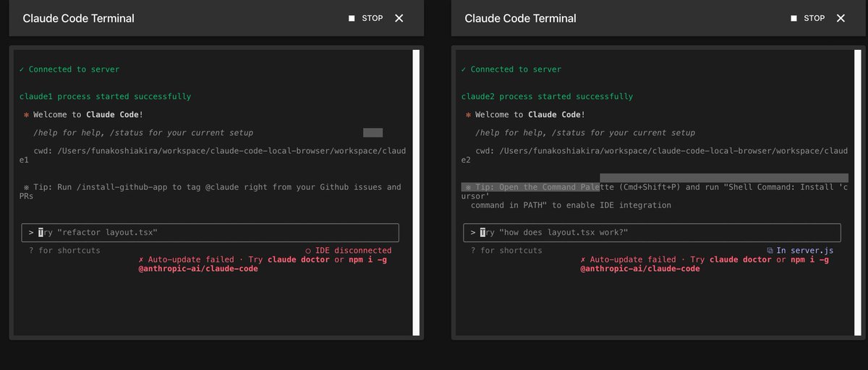Click the /help hint line in claude2 terminal
This screenshot has width=868, height=370.
(585, 133)
